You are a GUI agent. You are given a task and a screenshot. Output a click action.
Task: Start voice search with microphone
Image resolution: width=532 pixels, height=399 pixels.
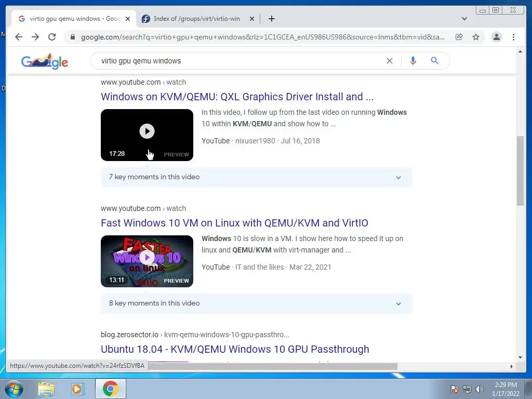(x=413, y=61)
